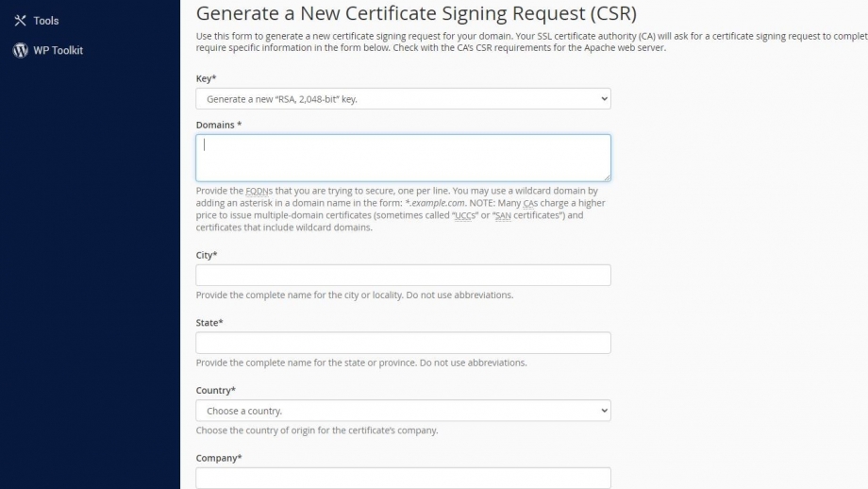Click the Country field label

(x=216, y=391)
